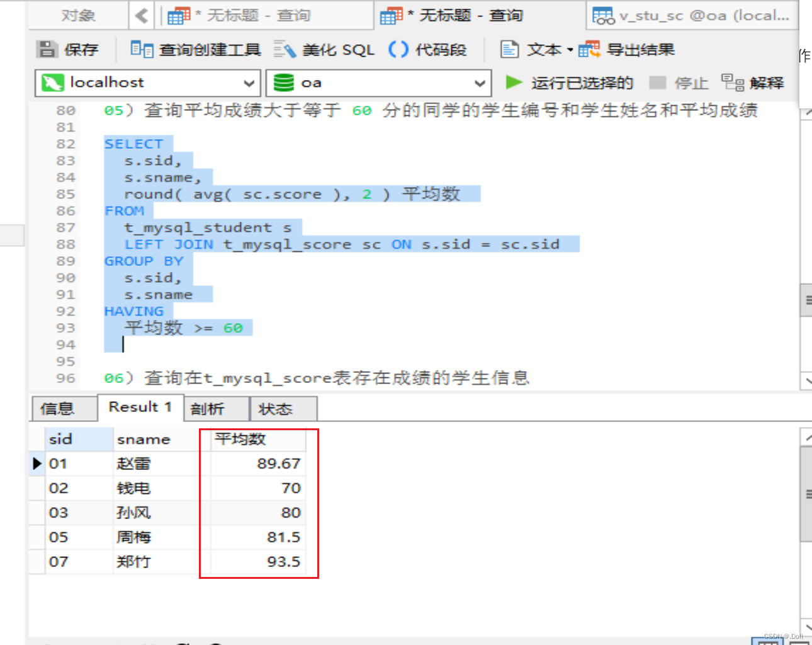Open the query builder tool (查询创建工具)
Viewport: 812px width, 645px height.
coord(195,49)
